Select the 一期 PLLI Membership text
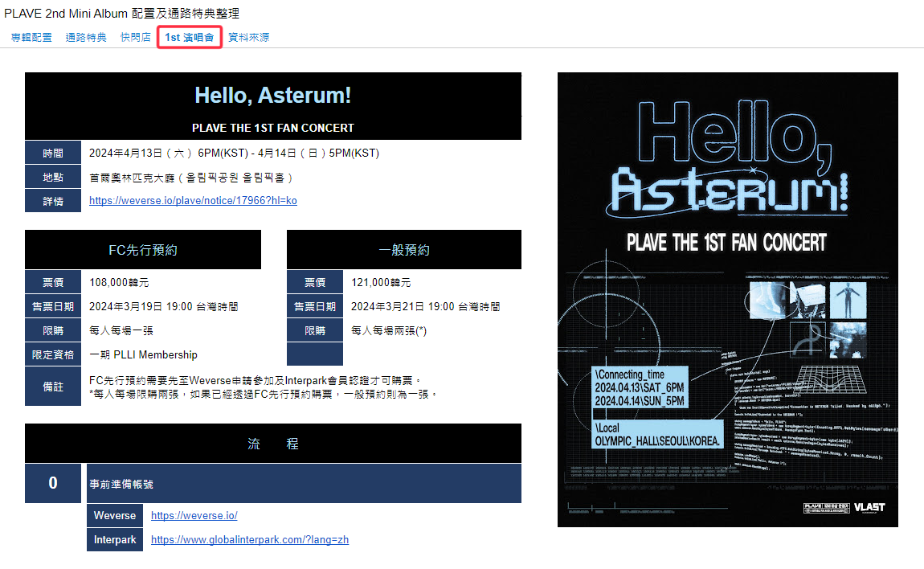The width and height of the screenshot is (924, 569). click(x=143, y=355)
